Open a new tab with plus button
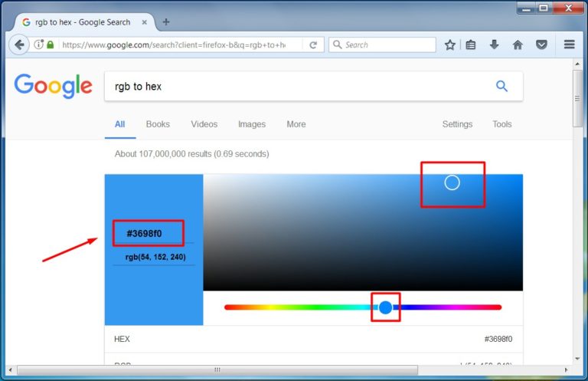This screenshot has height=381, width=588. point(166,22)
